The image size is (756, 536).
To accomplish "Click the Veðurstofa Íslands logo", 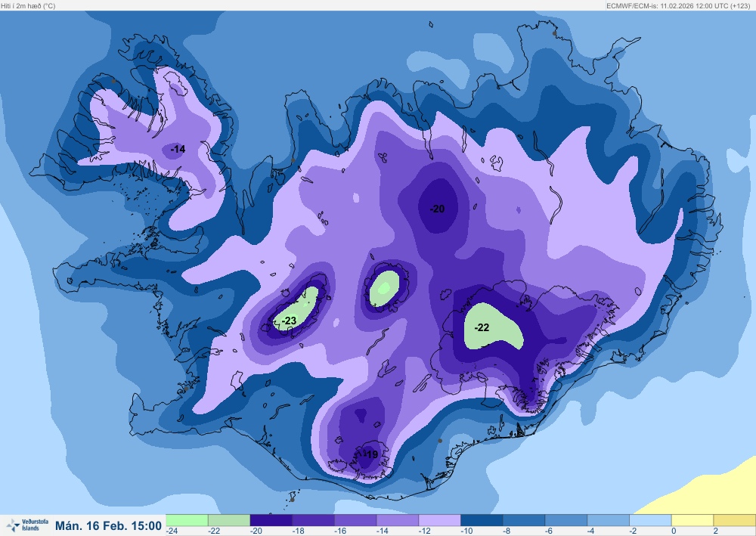I will pos(27,525).
